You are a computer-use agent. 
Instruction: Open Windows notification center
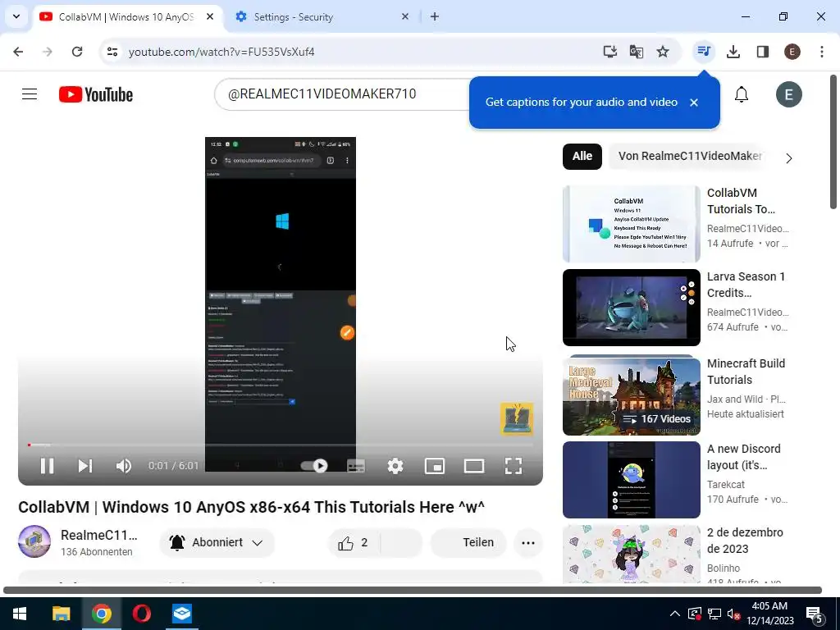point(815,614)
